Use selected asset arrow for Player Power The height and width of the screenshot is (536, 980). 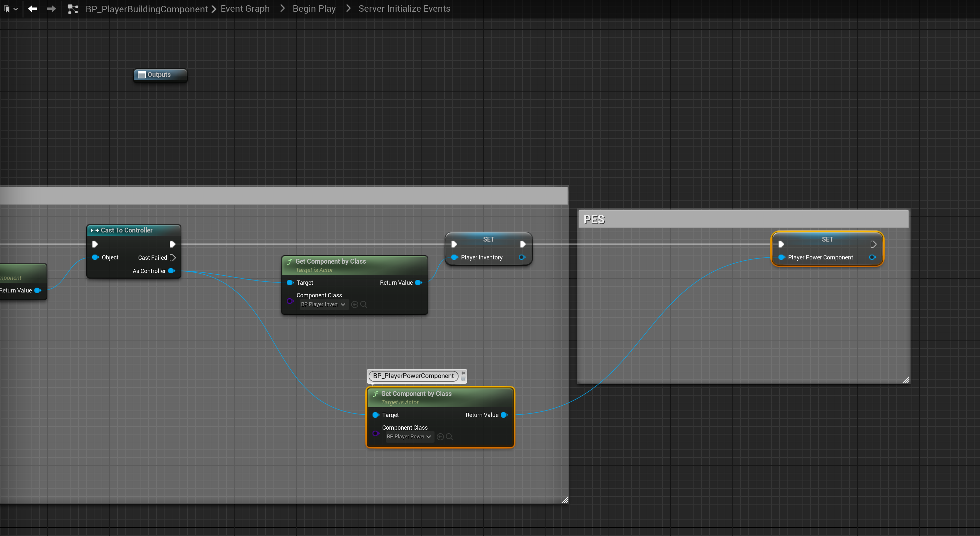point(440,436)
